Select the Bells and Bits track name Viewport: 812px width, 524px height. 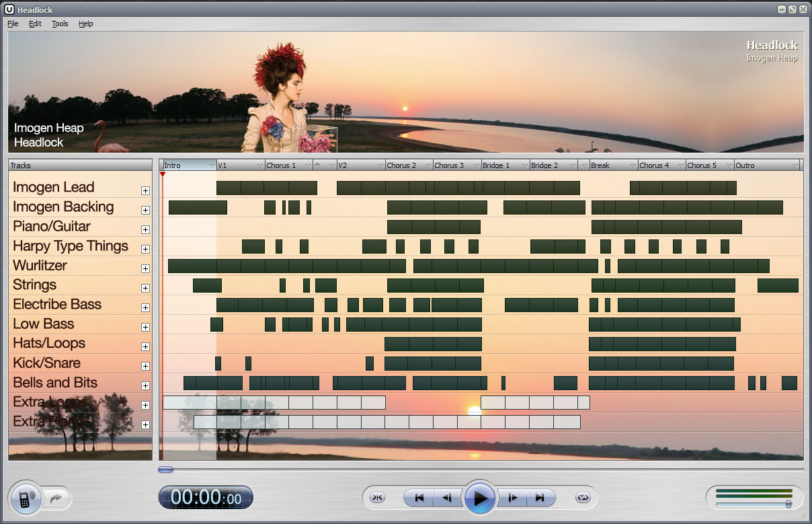pyautogui.click(x=55, y=383)
